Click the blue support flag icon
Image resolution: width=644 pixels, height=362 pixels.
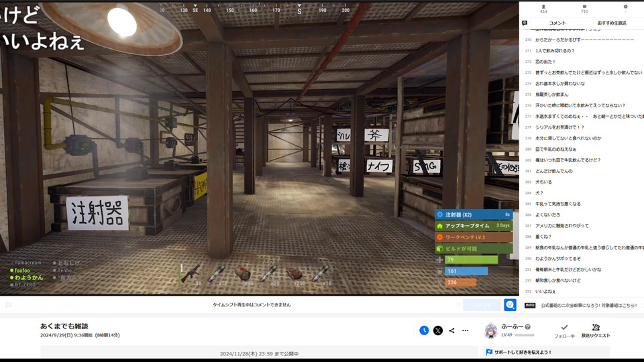(489, 352)
